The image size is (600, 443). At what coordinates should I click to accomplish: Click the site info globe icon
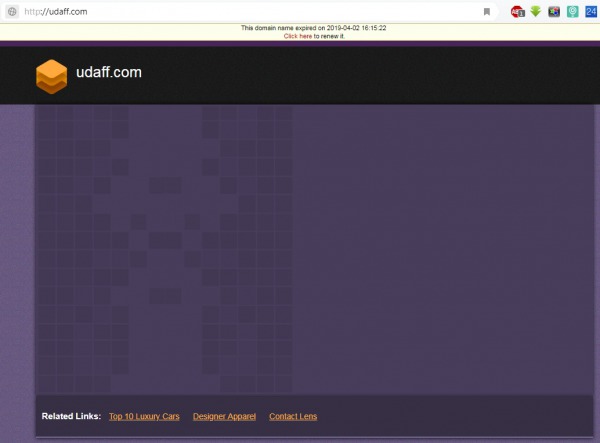pos(12,11)
